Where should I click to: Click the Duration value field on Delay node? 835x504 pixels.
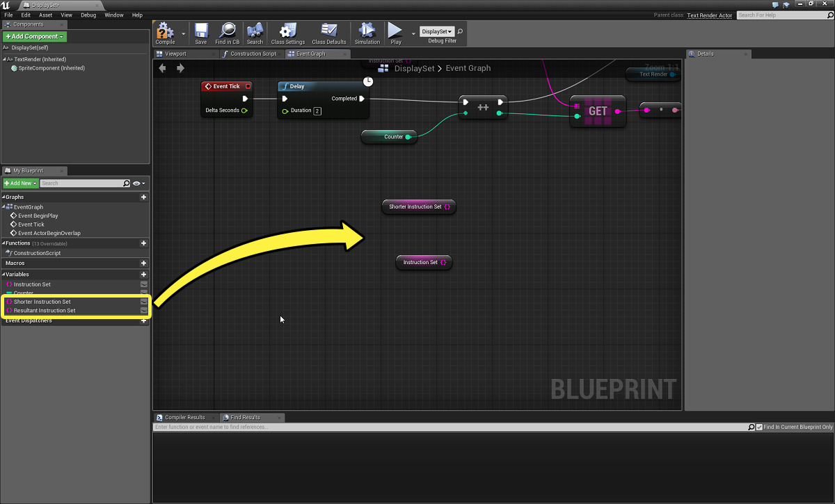point(317,111)
